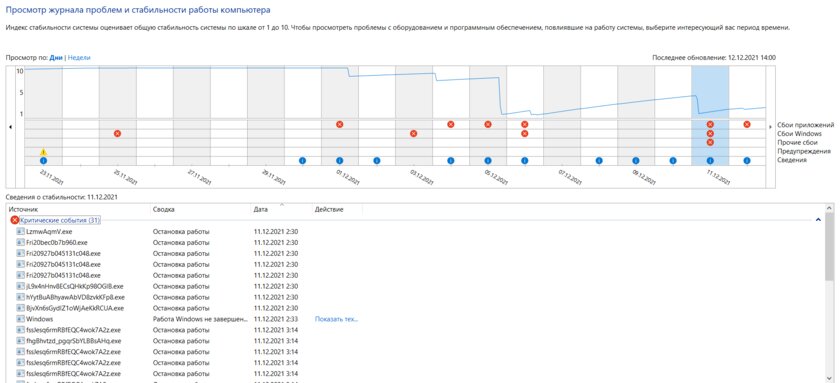Select the Windows failure icon on 03.12.2021

tap(414, 133)
